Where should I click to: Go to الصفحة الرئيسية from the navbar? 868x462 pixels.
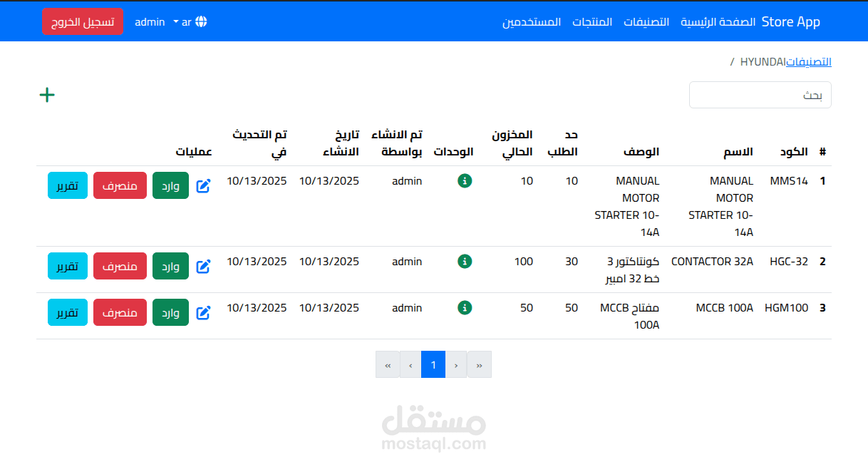click(x=717, y=21)
